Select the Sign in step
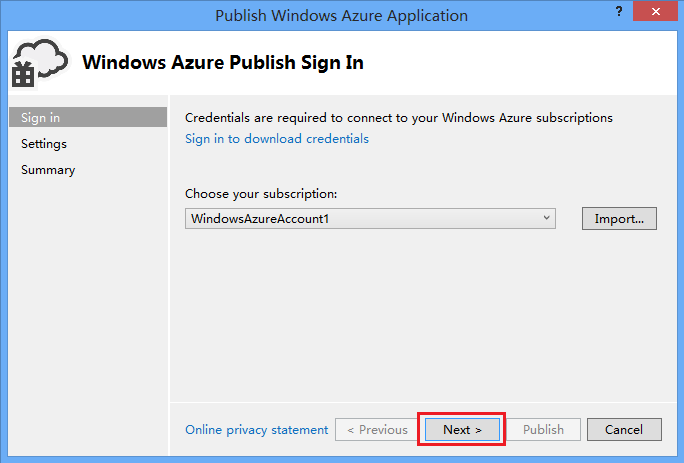This screenshot has height=463, width=684. (88, 117)
